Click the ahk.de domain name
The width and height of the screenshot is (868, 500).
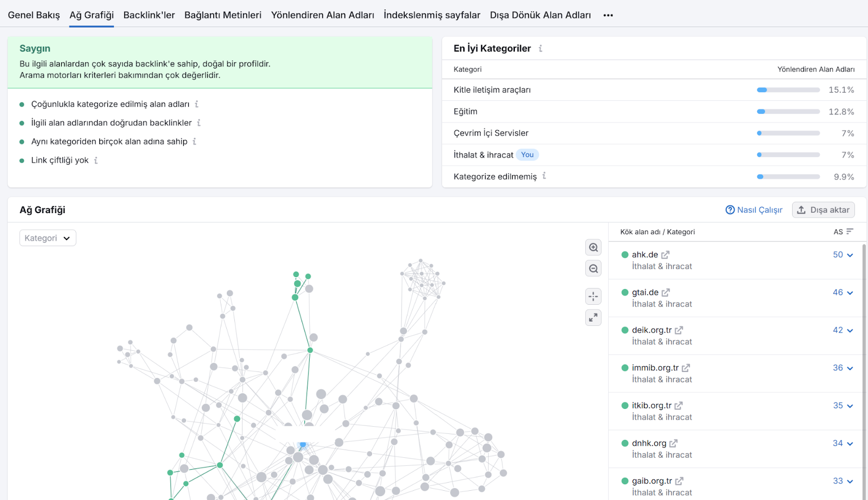point(645,255)
